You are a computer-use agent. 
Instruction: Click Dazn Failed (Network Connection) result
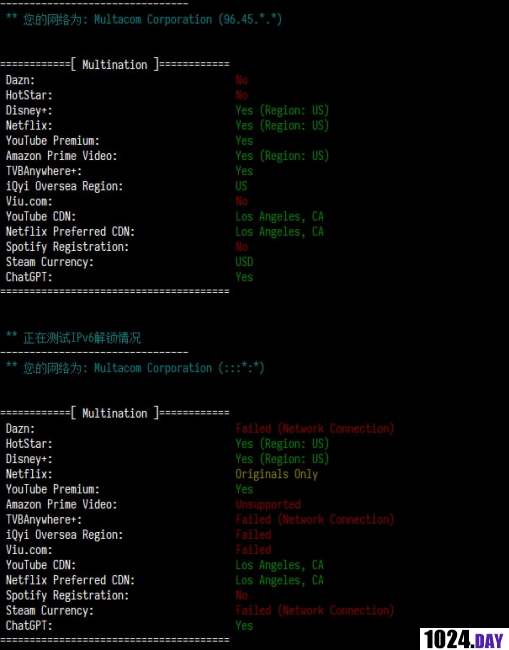pos(315,429)
